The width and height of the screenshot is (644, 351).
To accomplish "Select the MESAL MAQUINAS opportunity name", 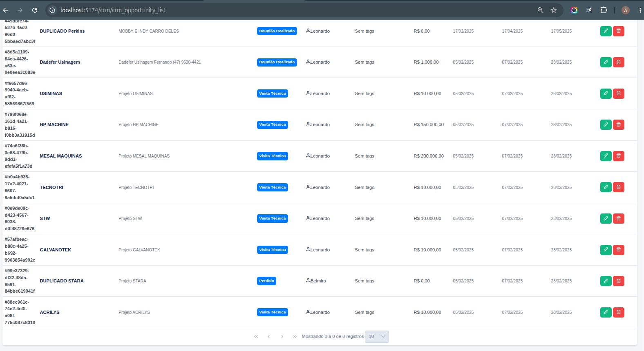I will (61, 156).
